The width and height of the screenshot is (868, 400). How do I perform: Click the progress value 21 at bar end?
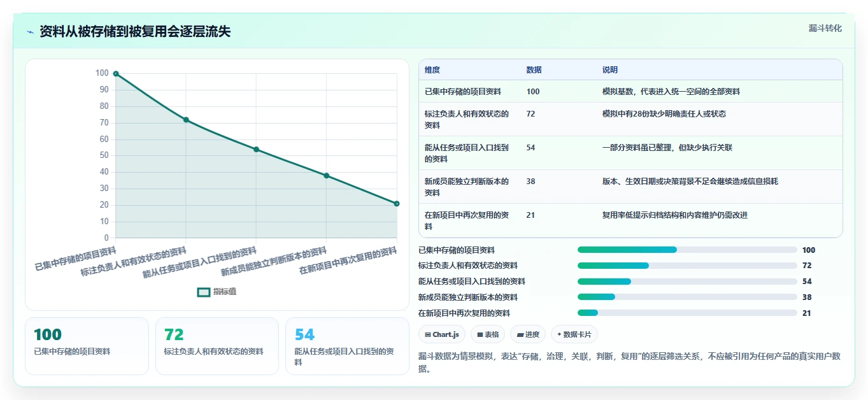[x=807, y=313]
